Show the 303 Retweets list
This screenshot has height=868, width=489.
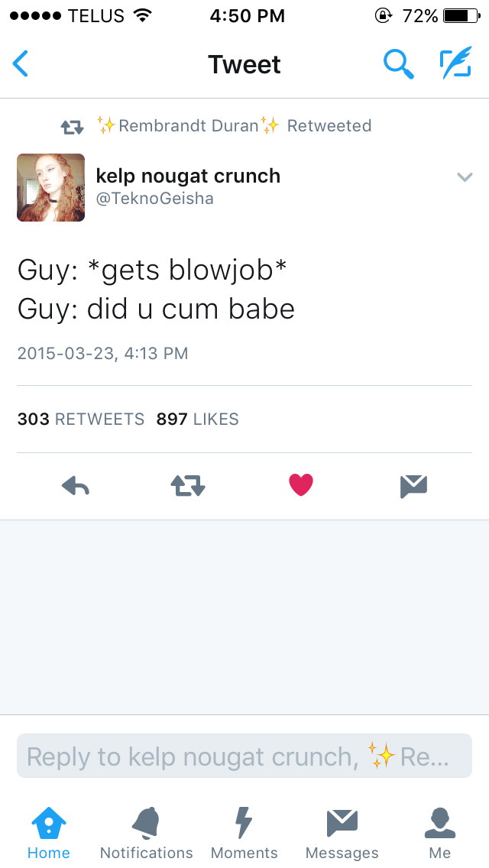[81, 419]
